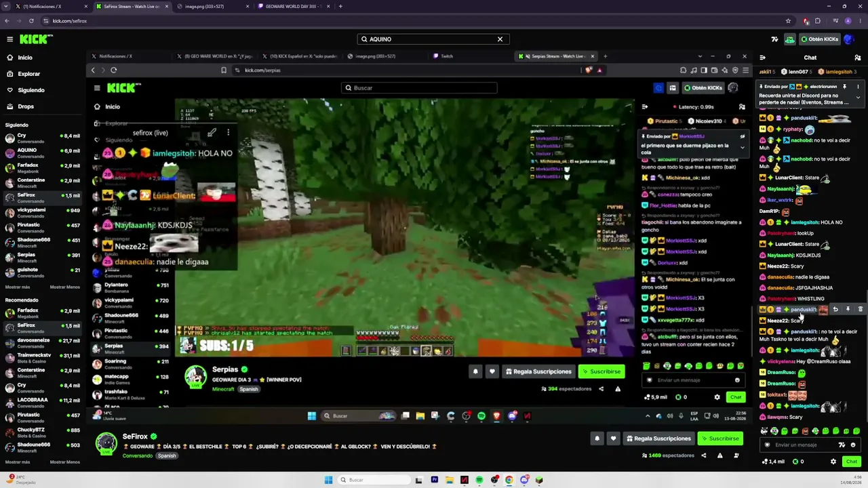Click the verified SeFirox channel avatar below the video

point(106,443)
